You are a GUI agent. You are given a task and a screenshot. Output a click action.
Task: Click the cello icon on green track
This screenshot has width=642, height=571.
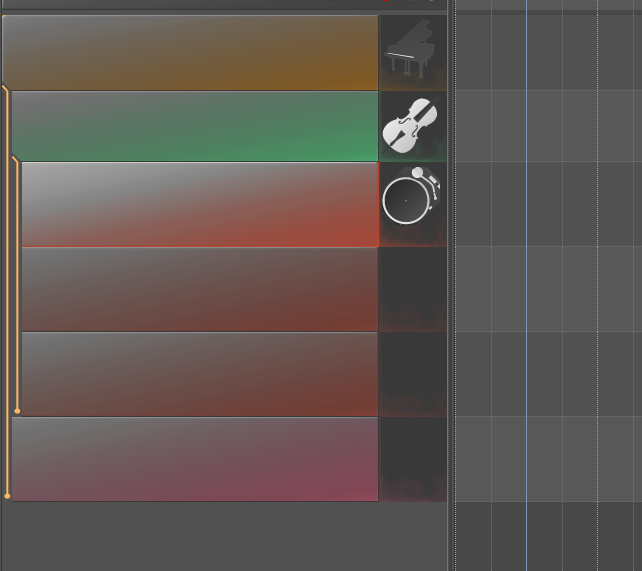click(411, 126)
